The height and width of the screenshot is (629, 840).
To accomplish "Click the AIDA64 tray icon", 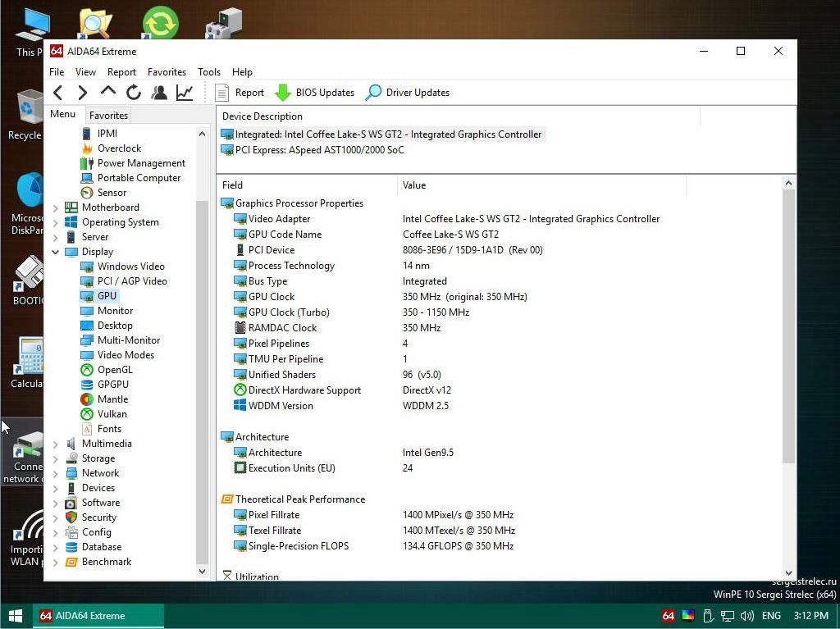I will point(668,616).
